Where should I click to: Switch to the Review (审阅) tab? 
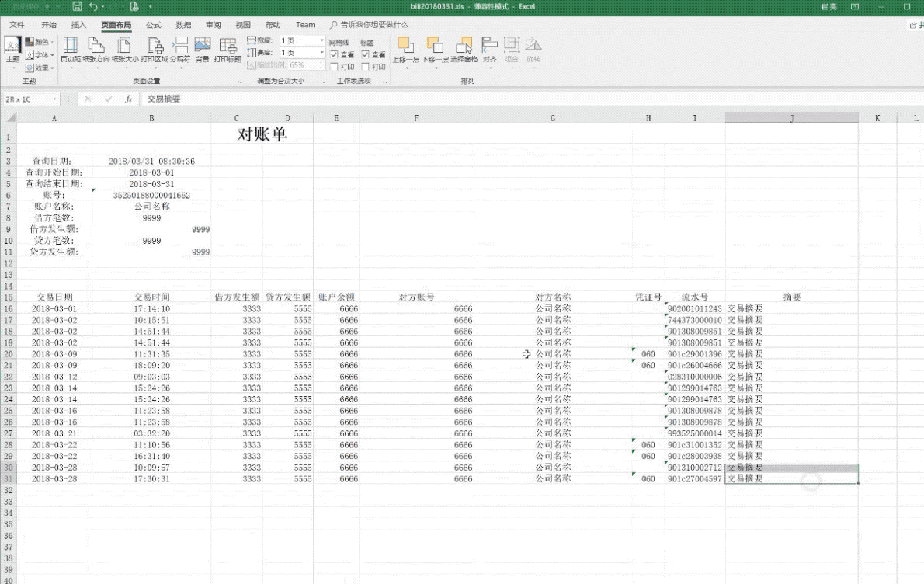coord(214,25)
